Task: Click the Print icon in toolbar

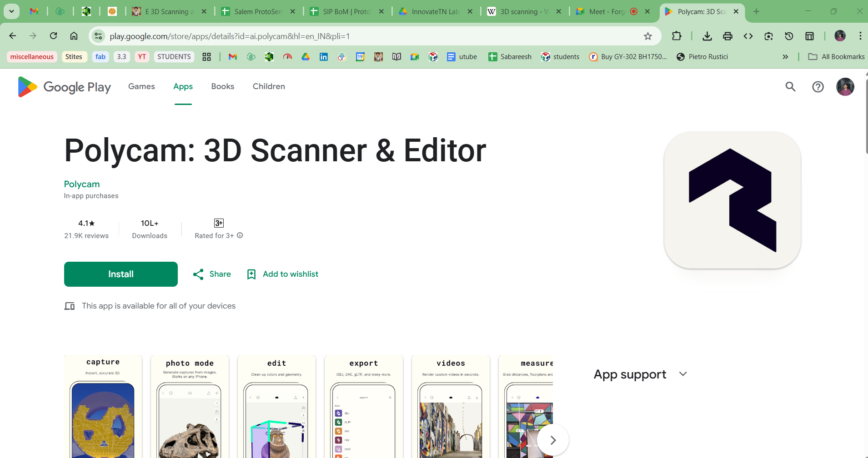Action: click(x=728, y=36)
